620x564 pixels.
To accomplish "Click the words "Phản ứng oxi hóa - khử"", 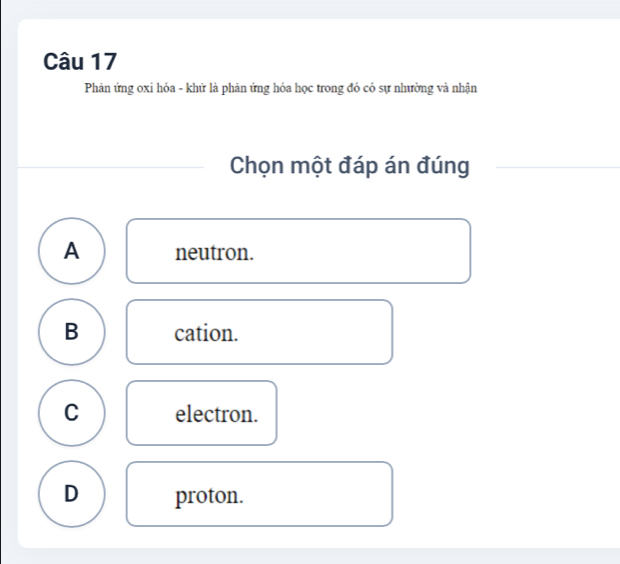I will coord(136,89).
